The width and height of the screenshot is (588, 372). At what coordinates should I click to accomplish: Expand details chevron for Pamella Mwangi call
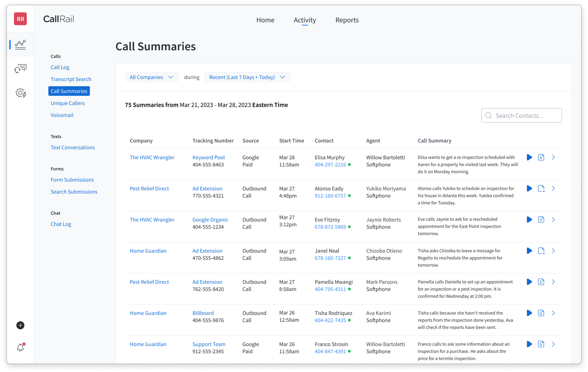pos(553,282)
